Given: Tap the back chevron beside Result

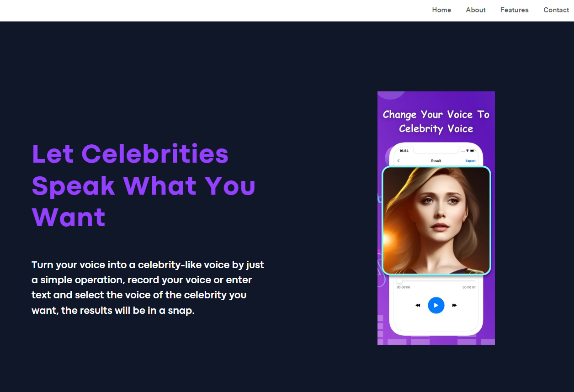Looking at the screenshot, I should point(399,161).
